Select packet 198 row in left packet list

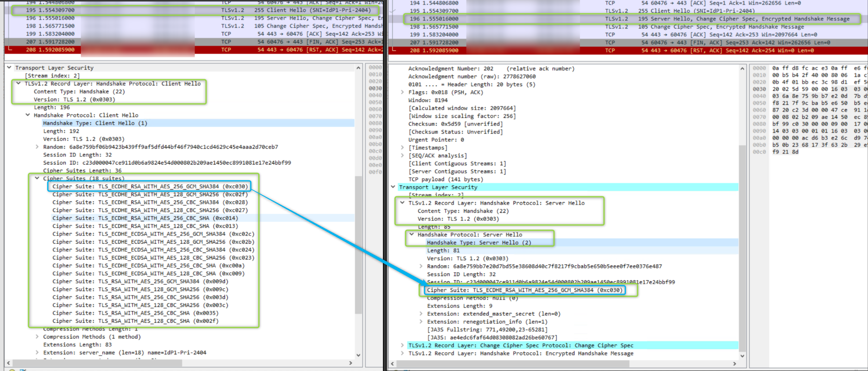[x=193, y=26]
